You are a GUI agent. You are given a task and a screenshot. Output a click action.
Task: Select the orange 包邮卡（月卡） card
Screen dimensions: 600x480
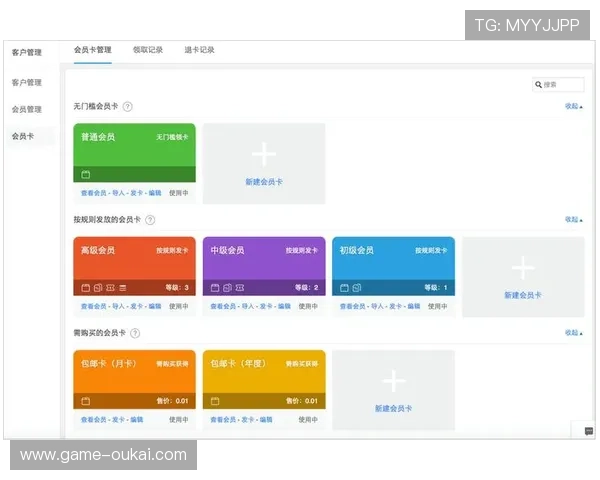(x=134, y=379)
